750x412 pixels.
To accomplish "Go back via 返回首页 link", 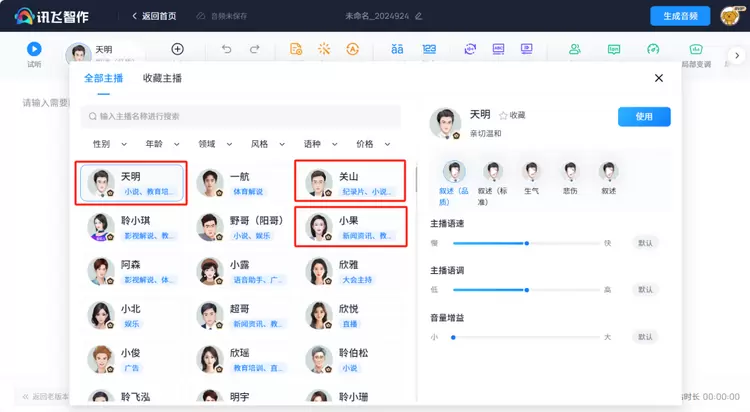I will [x=154, y=16].
